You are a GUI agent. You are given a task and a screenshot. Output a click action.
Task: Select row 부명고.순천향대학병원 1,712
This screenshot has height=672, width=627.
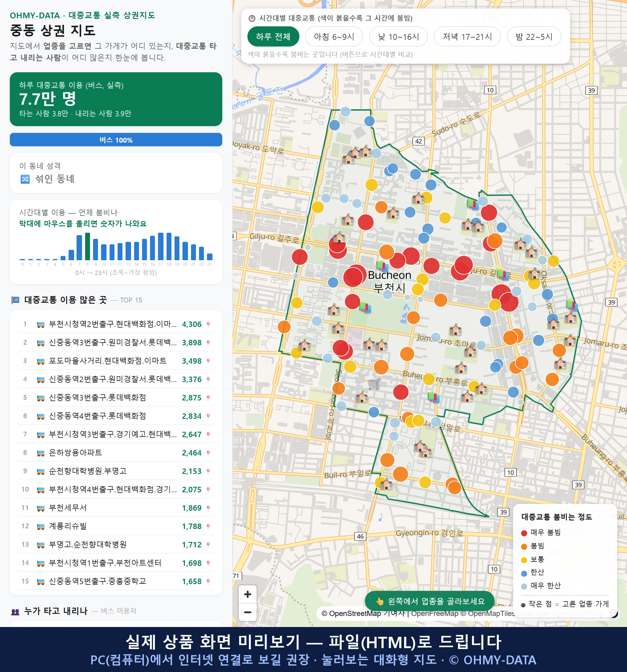coord(116,545)
